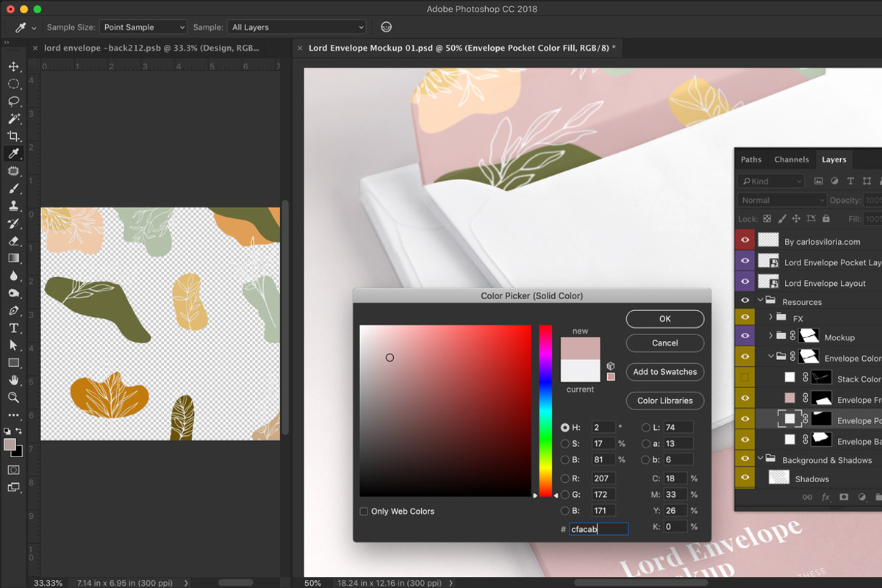Click the rainbow hue slider strip
This screenshot has width=882, height=588.
click(545, 411)
